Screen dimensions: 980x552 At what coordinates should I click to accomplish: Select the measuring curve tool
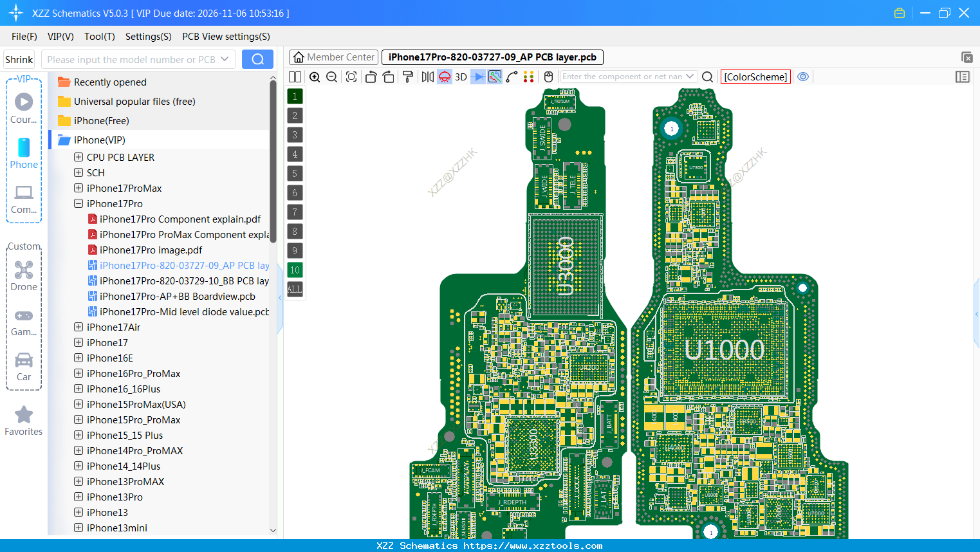click(x=512, y=77)
